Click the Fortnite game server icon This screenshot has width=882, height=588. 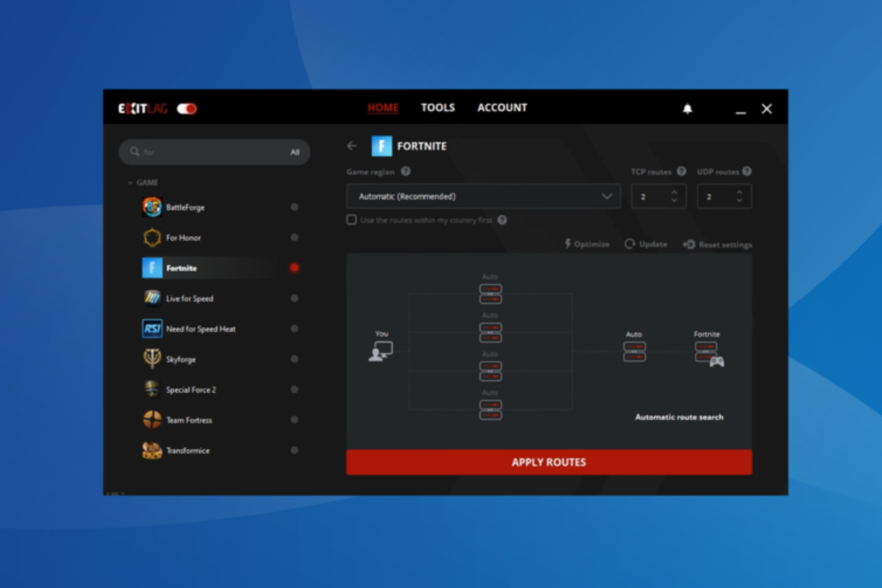(709, 354)
